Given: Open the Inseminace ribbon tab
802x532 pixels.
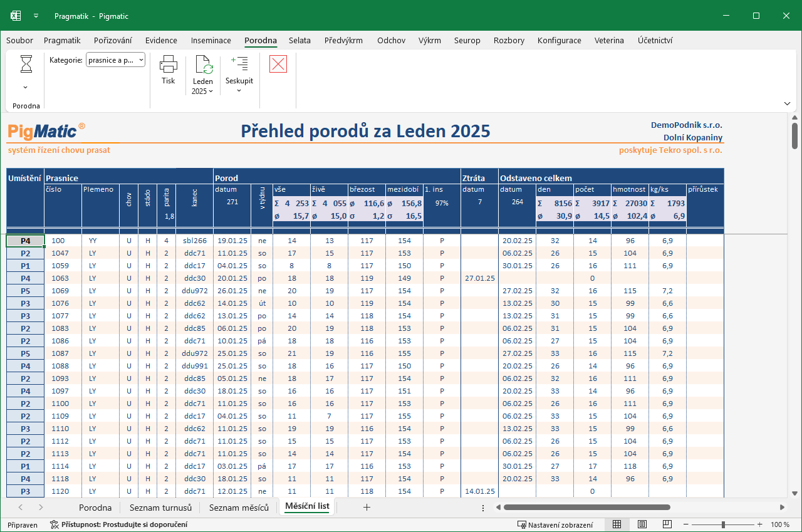Looking at the screenshot, I should 211,40.
